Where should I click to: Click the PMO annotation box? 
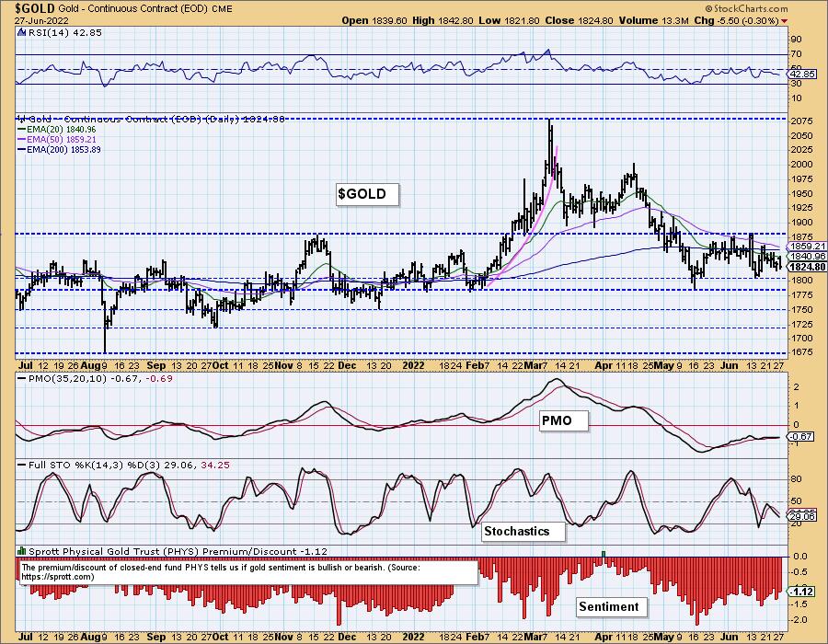point(563,420)
